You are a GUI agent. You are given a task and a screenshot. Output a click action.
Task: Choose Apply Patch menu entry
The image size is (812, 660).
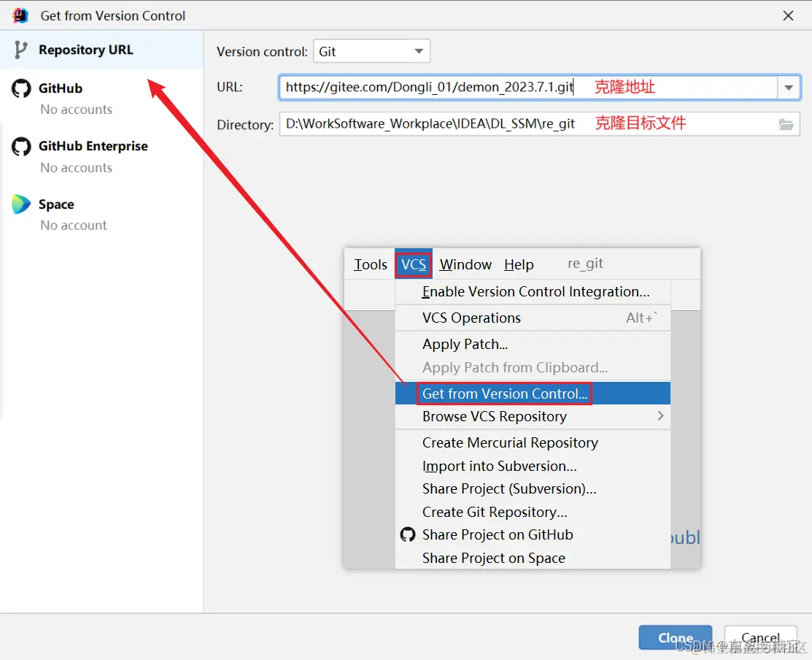click(x=533, y=344)
